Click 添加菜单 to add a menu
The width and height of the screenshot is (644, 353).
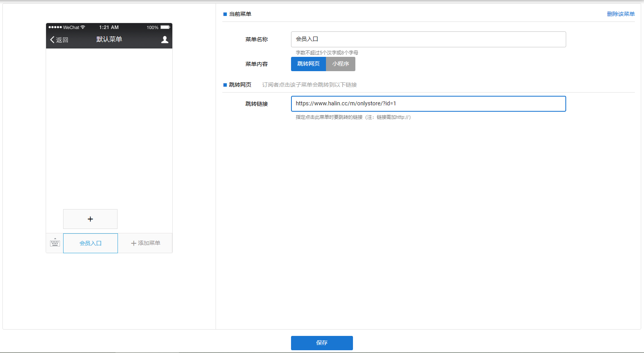146,243
